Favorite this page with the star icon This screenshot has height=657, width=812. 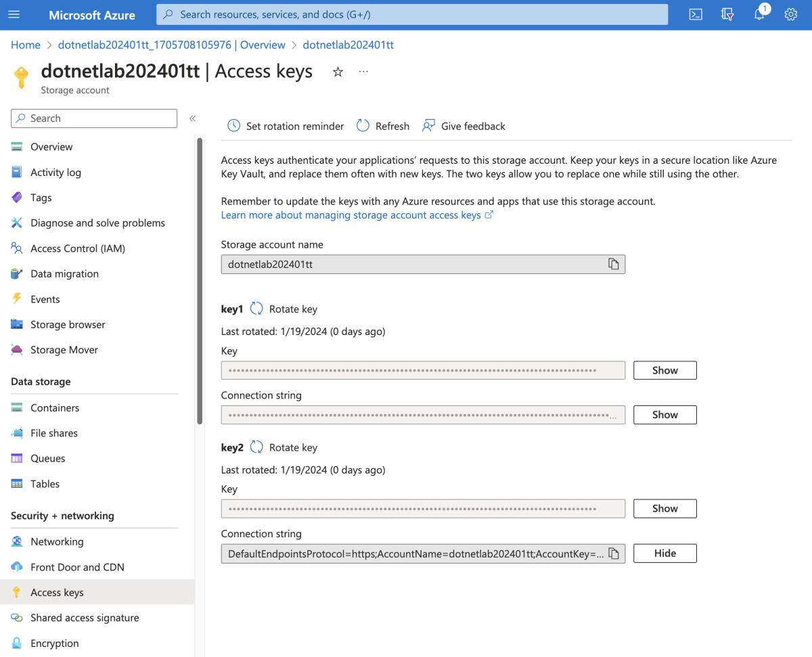coord(338,72)
